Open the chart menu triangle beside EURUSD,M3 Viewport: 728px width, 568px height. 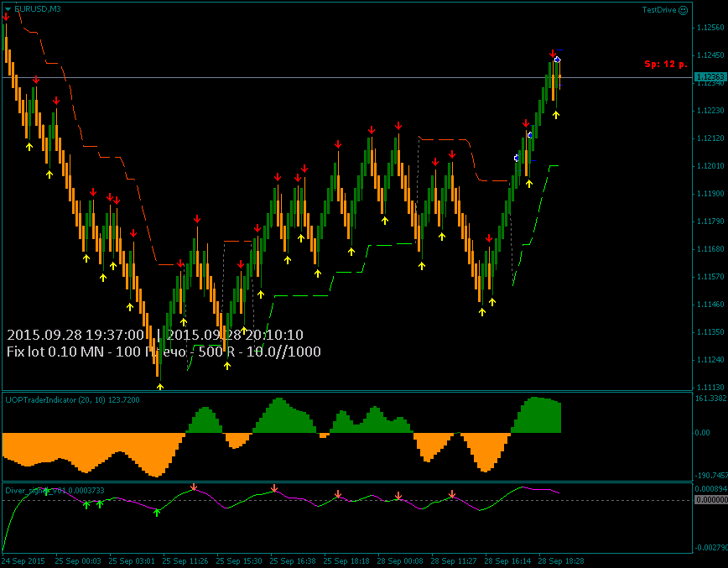pos(8,9)
